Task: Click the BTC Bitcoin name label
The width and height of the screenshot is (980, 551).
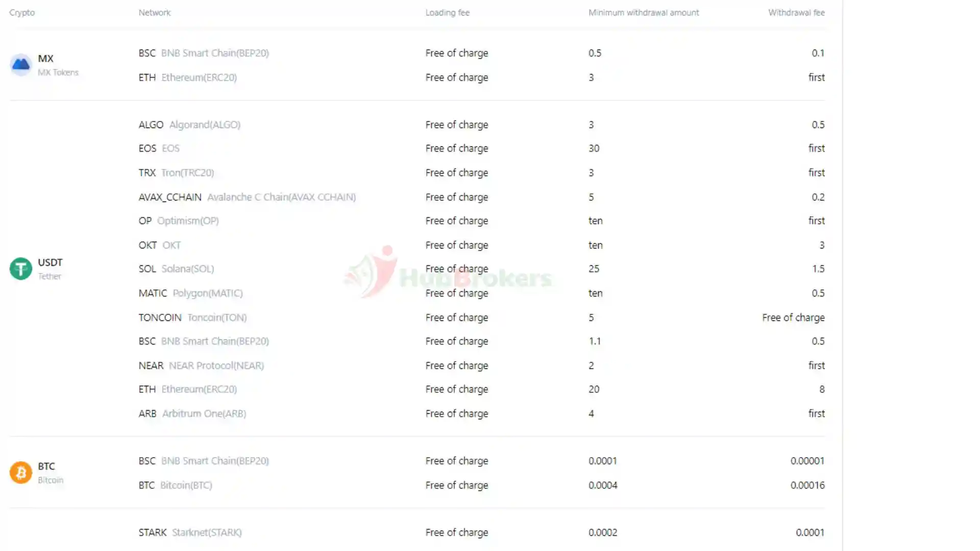Action: pos(50,472)
